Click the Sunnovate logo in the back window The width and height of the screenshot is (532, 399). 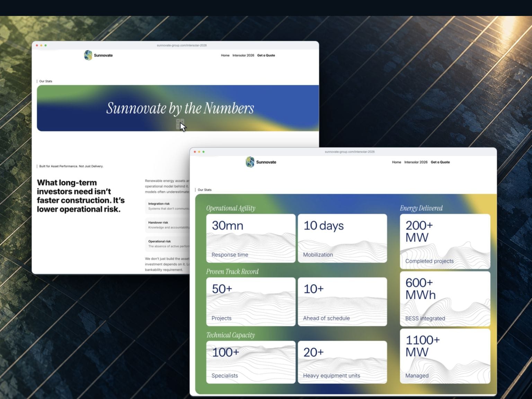pyautogui.click(x=98, y=55)
